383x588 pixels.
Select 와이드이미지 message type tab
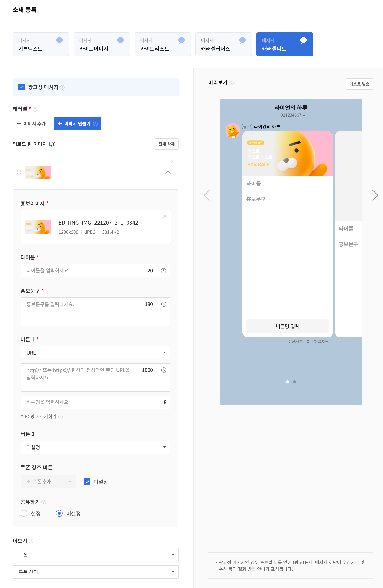(x=102, y=44)
